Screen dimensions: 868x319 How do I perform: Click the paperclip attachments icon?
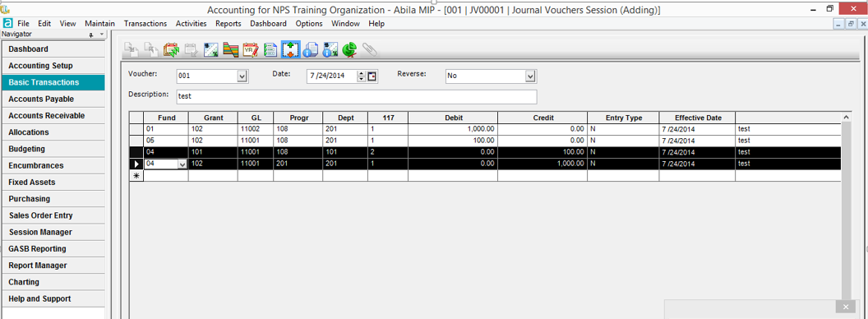click(x=370, y=50)
